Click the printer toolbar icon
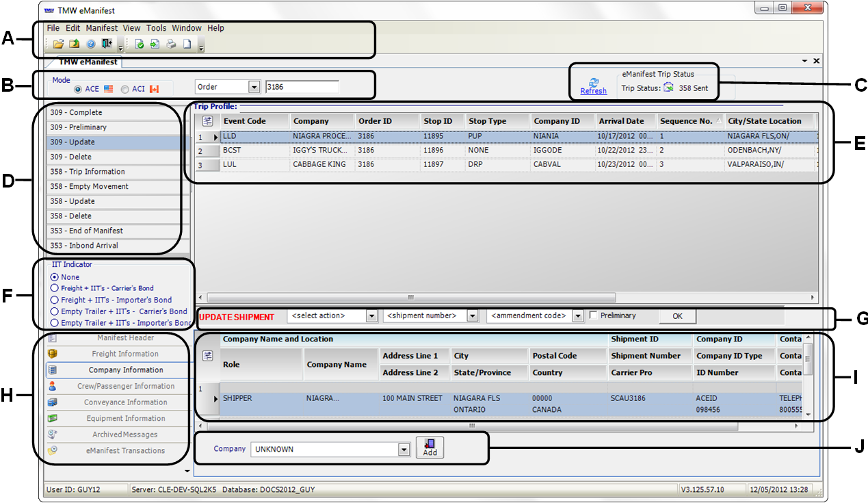The image size is (868, 503). [171, 44]
